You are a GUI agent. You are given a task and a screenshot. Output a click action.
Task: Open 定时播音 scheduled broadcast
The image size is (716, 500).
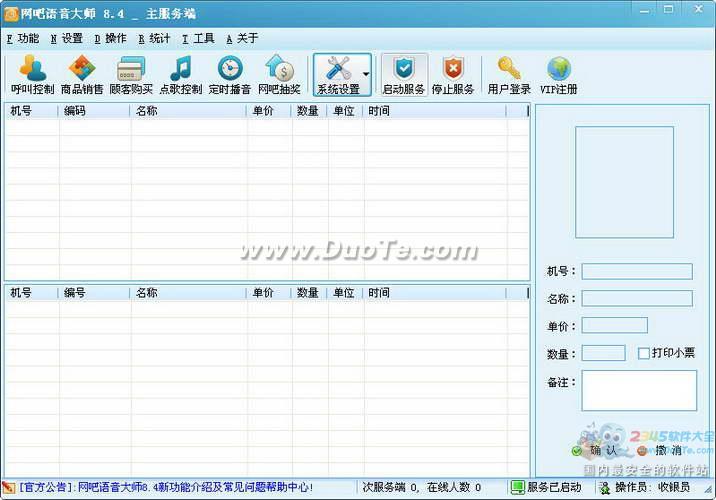pos(230,75)
